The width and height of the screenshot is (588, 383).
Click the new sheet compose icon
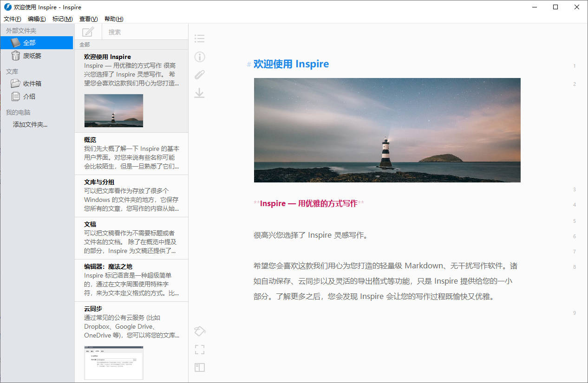(88, 32)
